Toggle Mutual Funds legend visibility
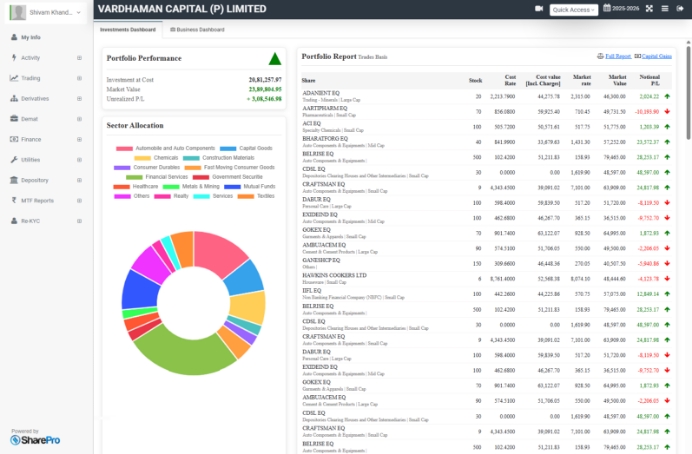 252,185
